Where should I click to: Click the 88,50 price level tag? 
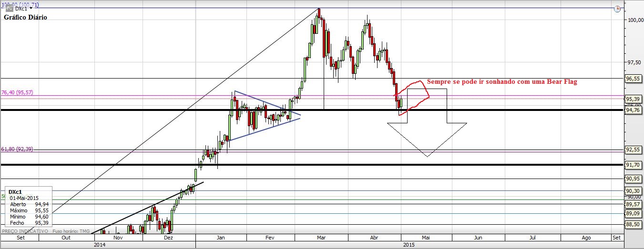point(633,224)
